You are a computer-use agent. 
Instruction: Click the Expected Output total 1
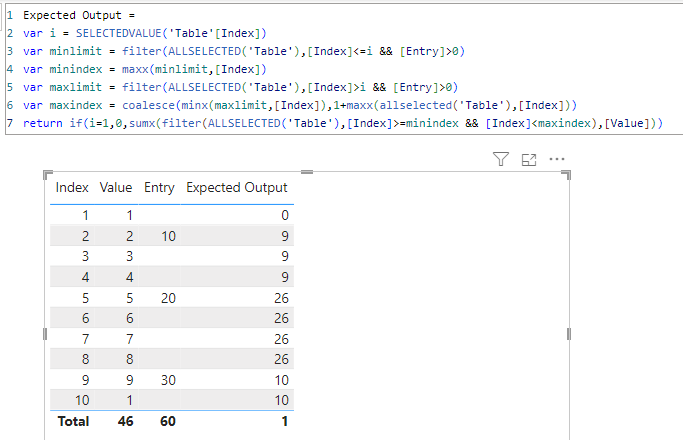pyautogui.click(x=285, y=421)
